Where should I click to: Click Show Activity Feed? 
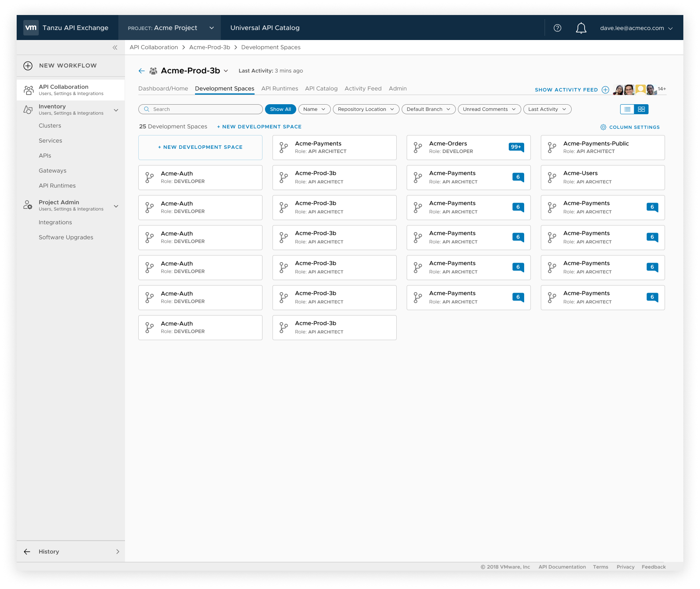pyautogui.click(x=566, y=90)
